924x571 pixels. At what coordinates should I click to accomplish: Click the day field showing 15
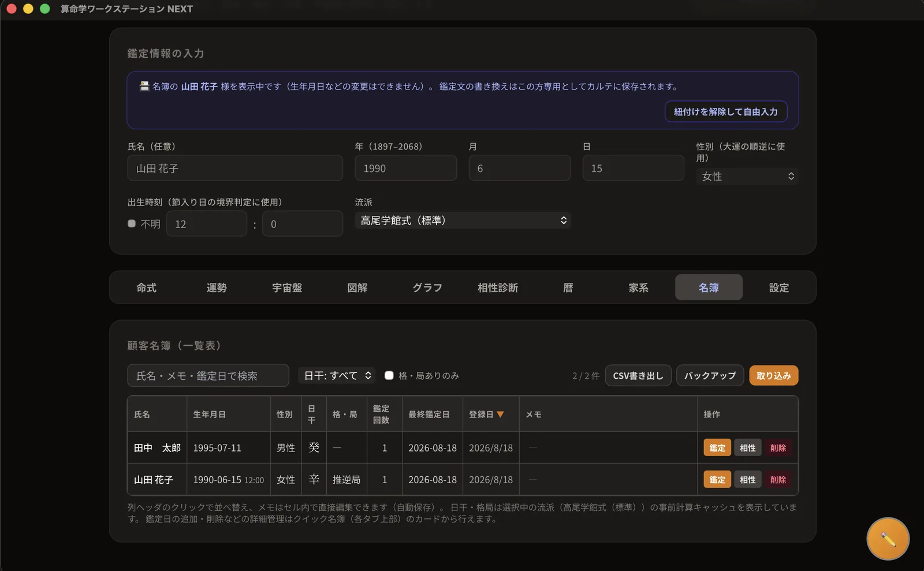[634, 168]
